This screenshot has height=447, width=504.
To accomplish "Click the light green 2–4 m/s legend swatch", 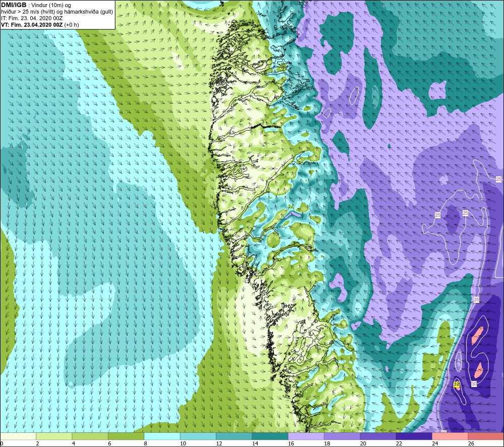I will (x=54, y=436).
